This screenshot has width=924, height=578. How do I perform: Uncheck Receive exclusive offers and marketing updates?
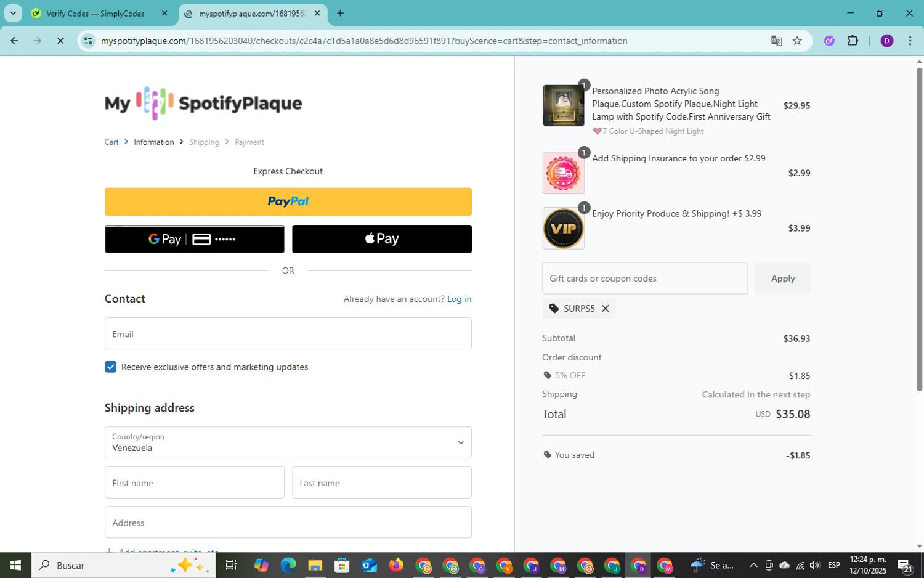(110, 367)
